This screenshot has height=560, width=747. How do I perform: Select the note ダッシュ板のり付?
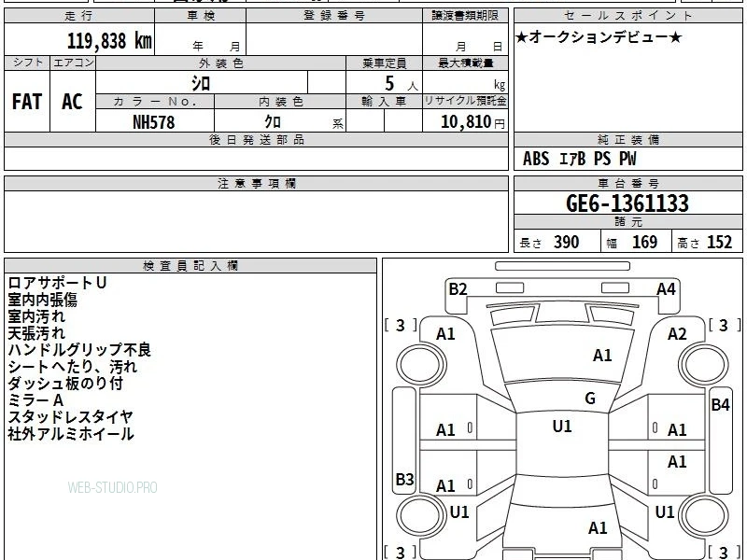point(65,384)
